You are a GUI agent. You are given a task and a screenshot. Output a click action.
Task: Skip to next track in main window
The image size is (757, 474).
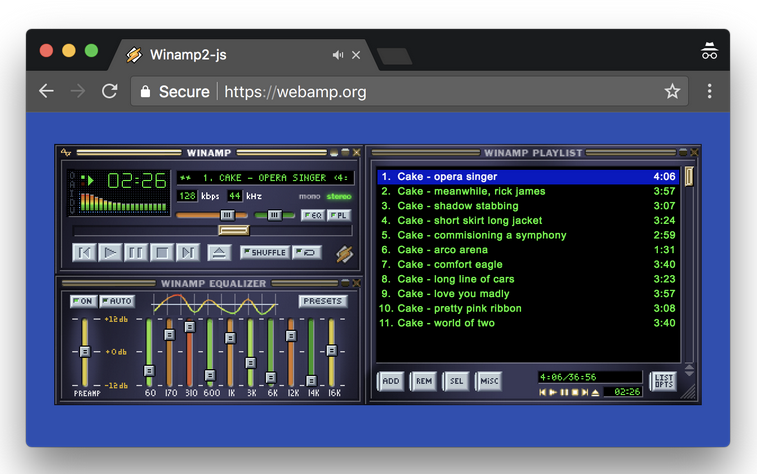(x=188, y=252)
